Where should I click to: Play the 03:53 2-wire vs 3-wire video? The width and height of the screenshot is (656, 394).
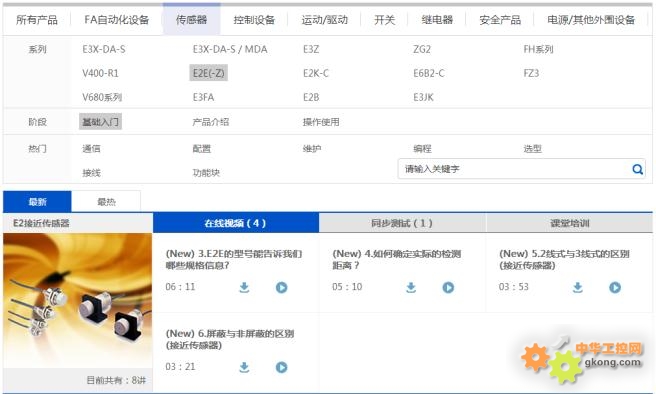point(615,287)
